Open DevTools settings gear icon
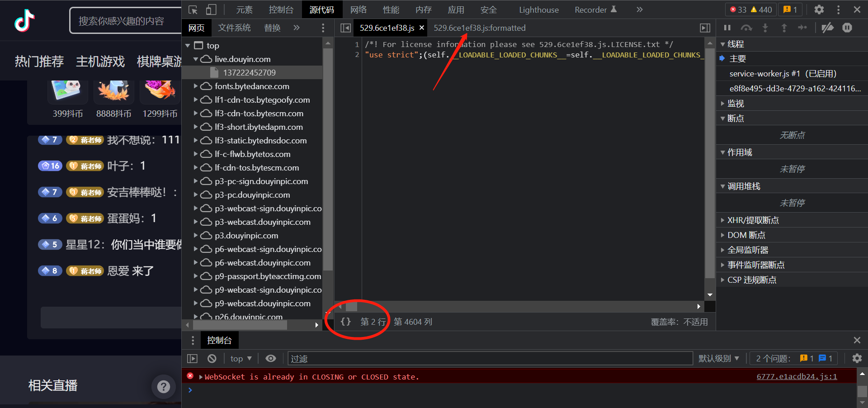The height and width of the screenshot is (408, 868). point(819,9)
